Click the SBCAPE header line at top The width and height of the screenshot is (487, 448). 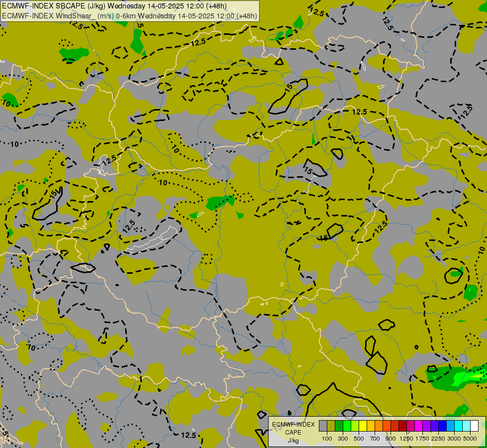click(x=114, y=6)
